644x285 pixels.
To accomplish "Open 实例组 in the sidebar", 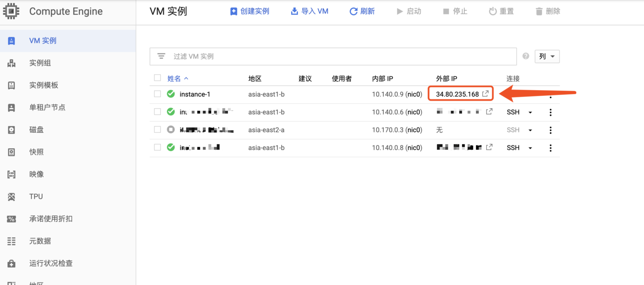I will [68, 63].
